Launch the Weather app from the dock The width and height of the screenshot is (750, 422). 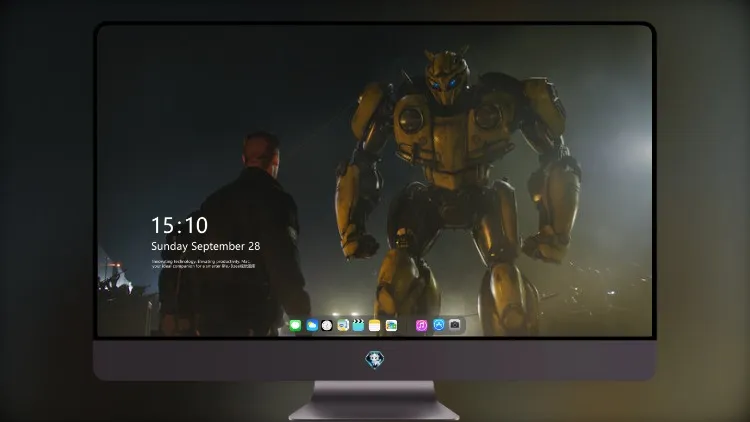[x=312, y=325]
